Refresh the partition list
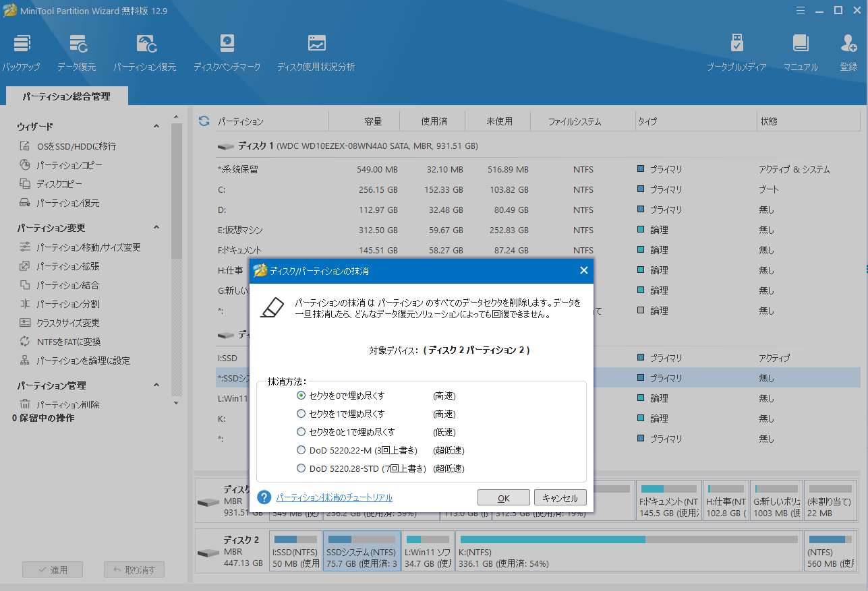The image size is (868, 591). pos(204,121)
